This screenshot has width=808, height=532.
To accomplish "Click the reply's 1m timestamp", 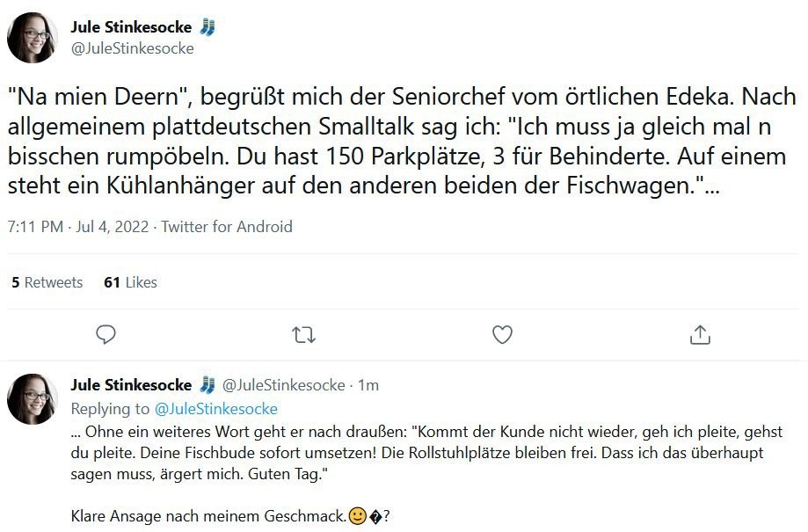I will 369,385.
